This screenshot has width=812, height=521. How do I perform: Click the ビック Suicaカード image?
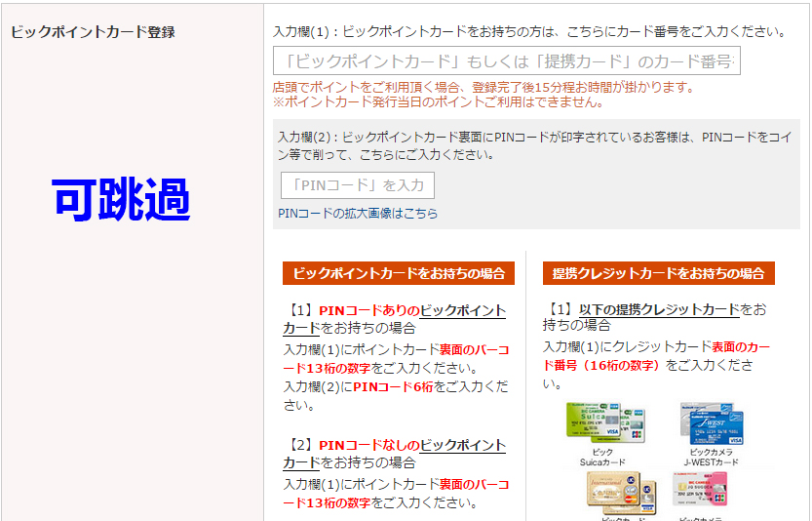point(604,422)
